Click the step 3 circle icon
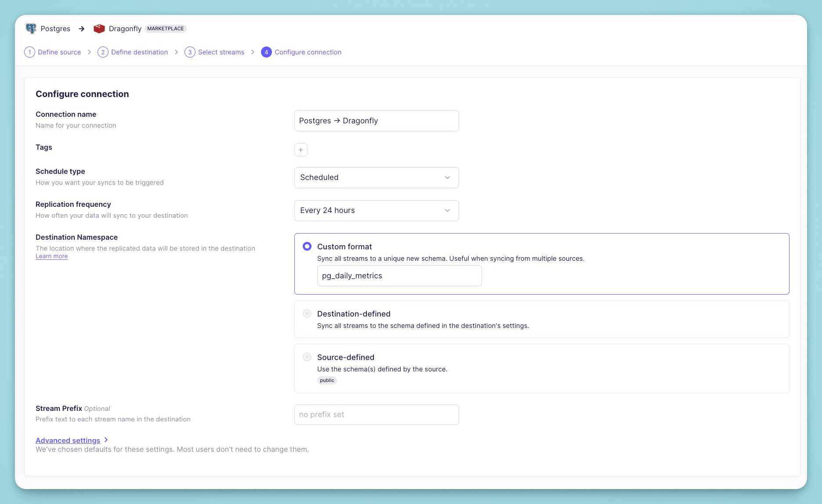 coord(190,52)
